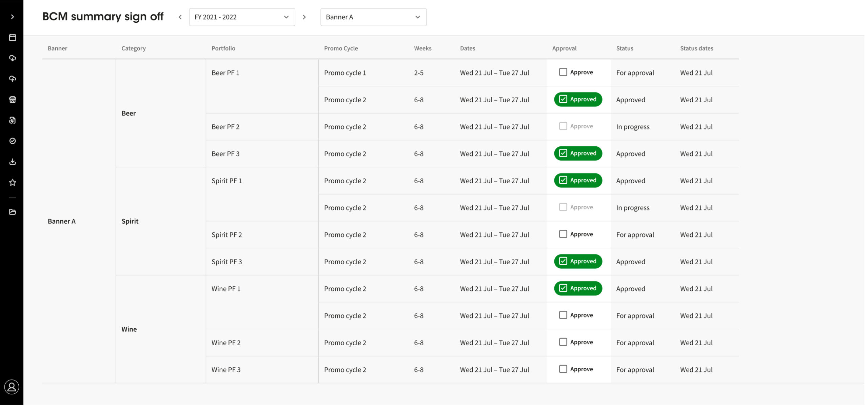868x410 pixels.
Task: Open the user profile avatar icon
Action: 12,387
